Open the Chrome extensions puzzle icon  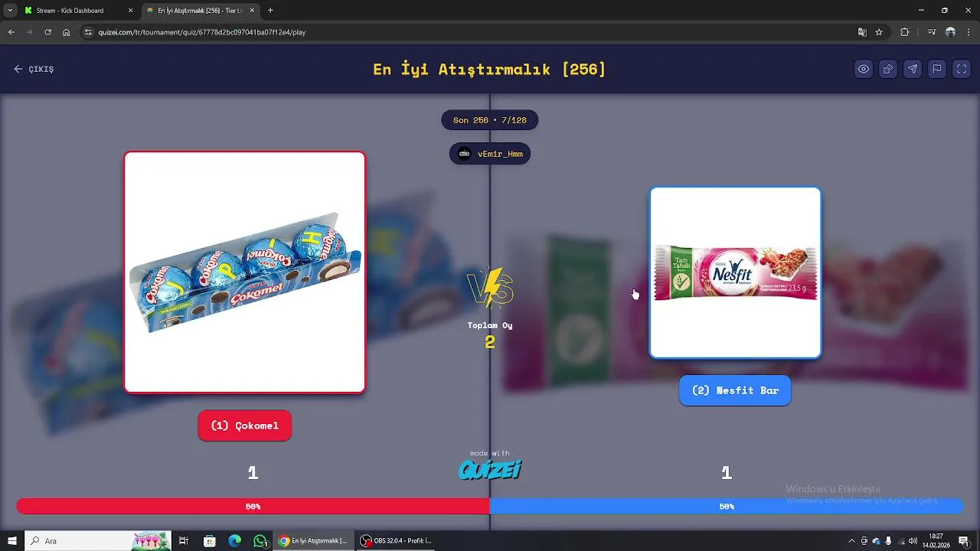(x=905, y=32)
